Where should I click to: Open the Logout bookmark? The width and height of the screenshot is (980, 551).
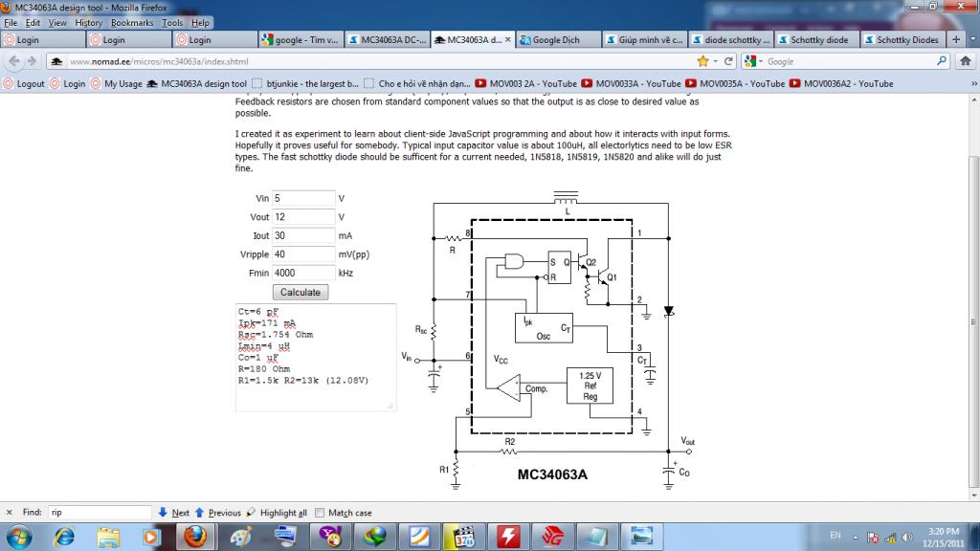point(24,84)
